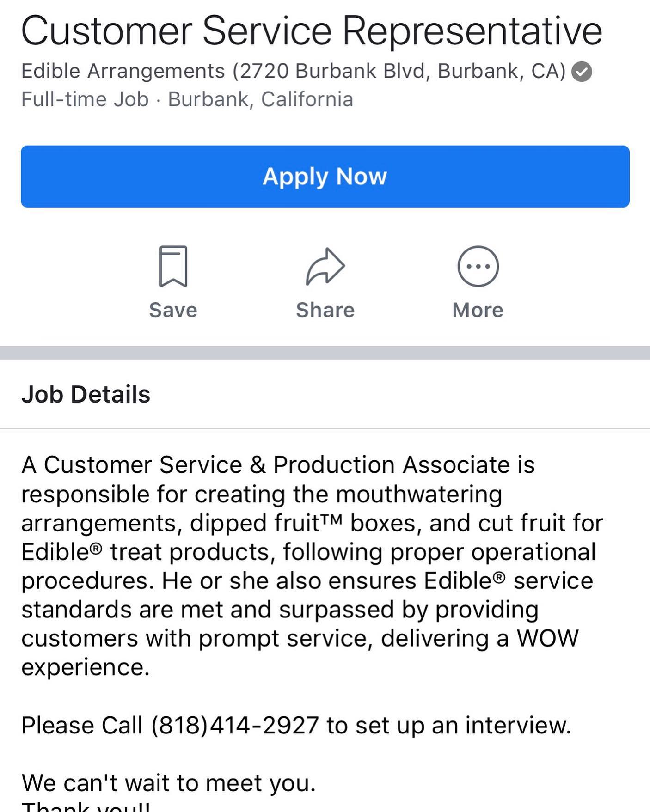Tap the "Share" text label
This screenshot has width=650, height=812.
325,310
